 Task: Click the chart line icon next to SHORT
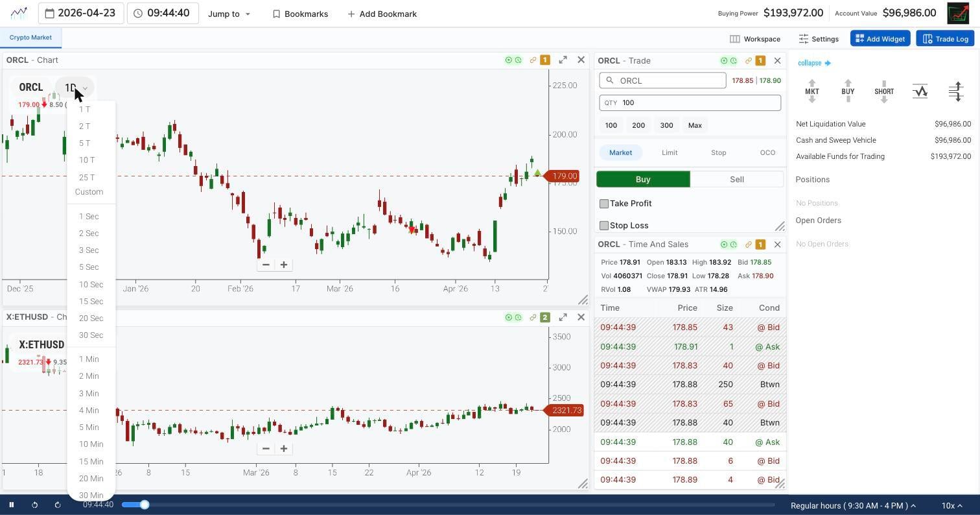920,91
